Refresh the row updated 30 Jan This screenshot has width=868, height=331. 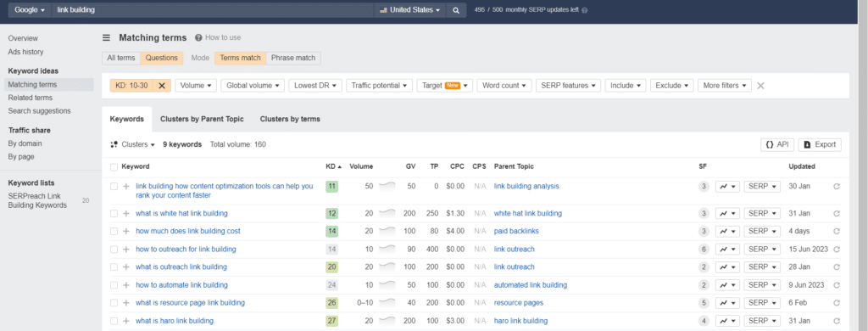pyautogui.click(x=837, y=187)
